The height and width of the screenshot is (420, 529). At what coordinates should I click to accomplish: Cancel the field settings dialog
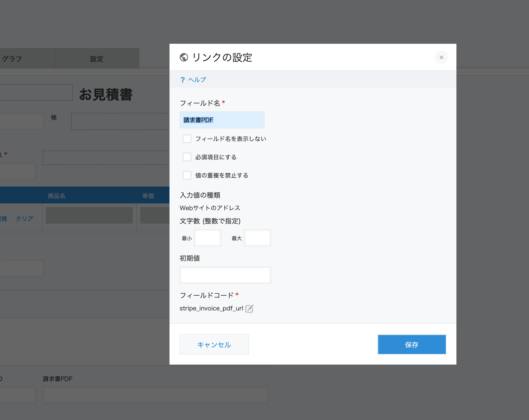click(214, 344)
